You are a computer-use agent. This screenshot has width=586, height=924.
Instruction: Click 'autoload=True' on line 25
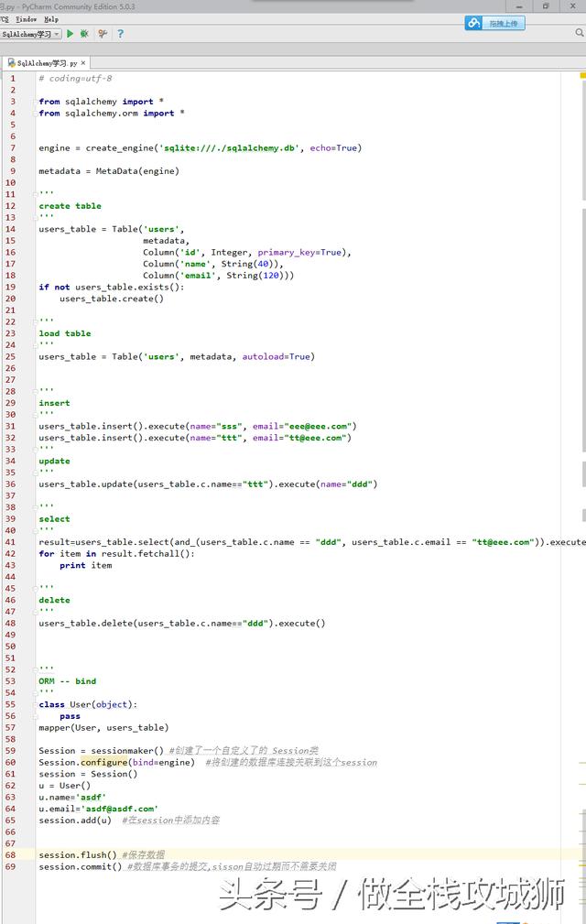click(276, 356)
